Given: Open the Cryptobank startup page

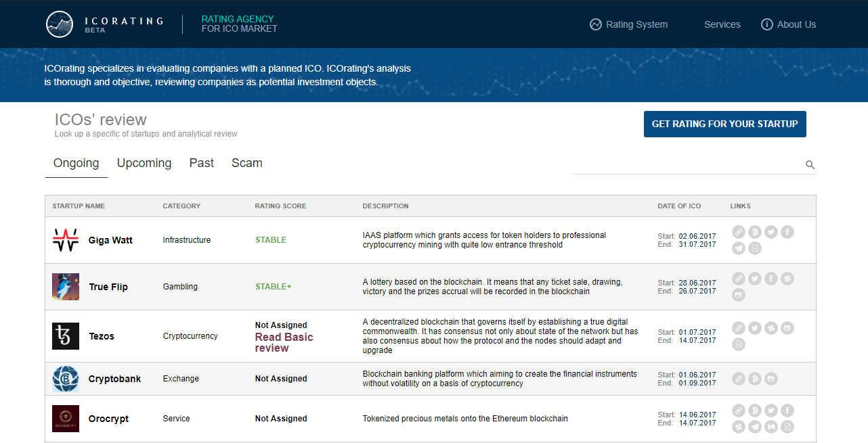Looking at the screenshot, I should 115,379.
